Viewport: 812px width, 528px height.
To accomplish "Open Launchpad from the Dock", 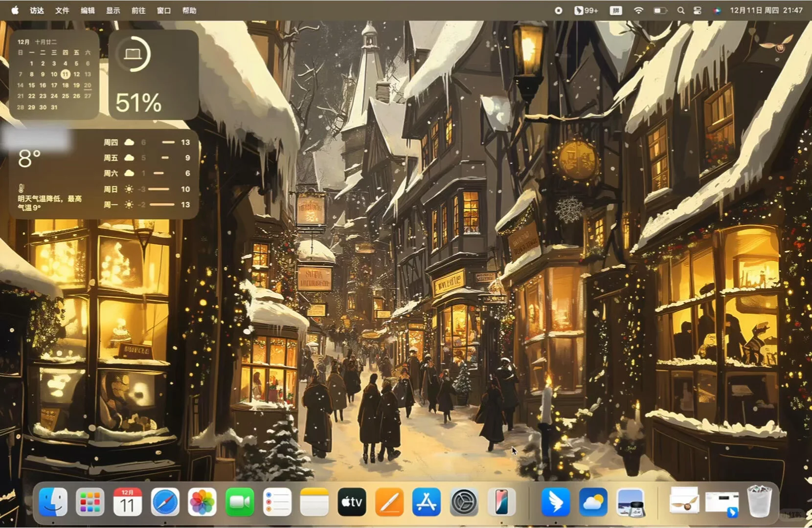I will 90,502.
